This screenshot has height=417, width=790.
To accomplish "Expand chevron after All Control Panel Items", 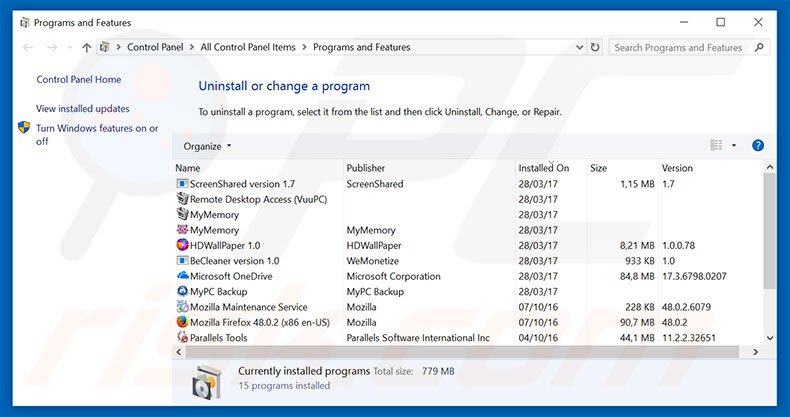I will pyautogui.click(x=304, y=47).
